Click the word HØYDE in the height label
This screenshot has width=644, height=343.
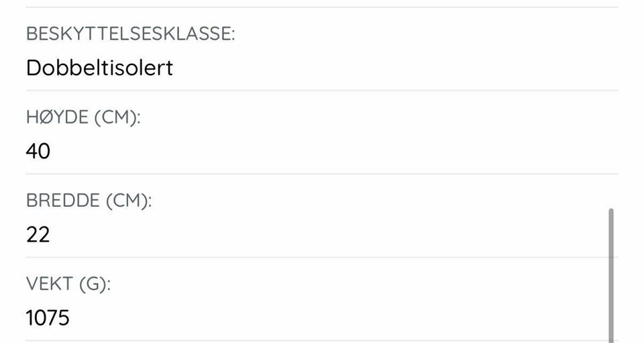tap(58, 117)
